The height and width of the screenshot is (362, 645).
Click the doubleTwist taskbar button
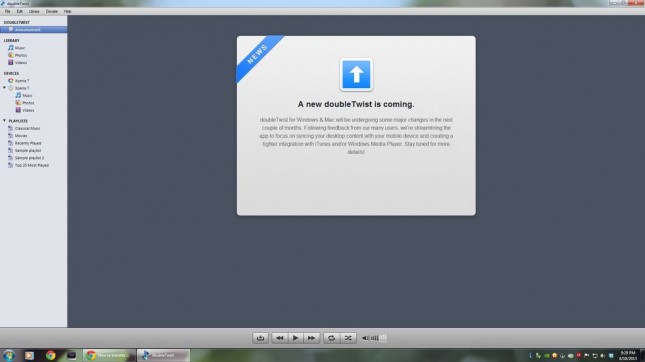tap(163, 355)
